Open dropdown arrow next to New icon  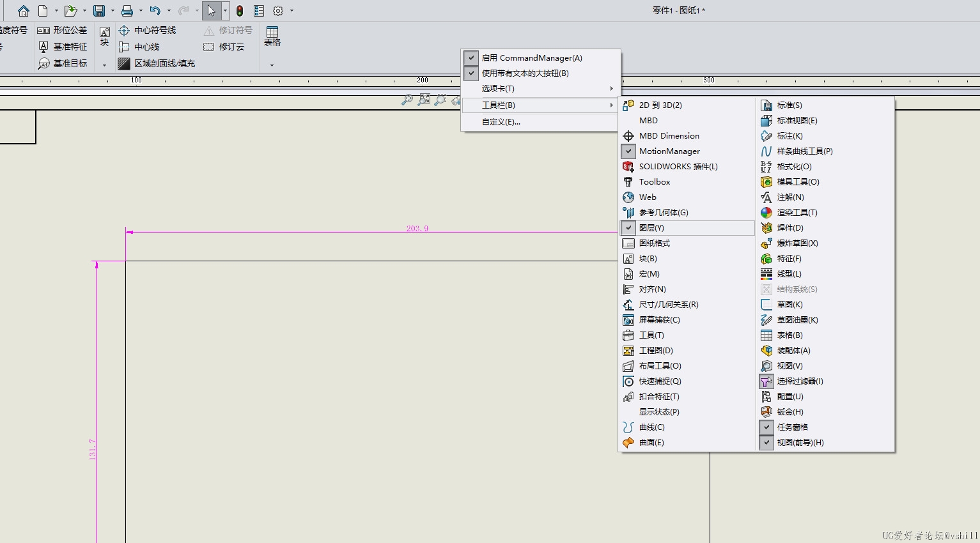(56, 11)
